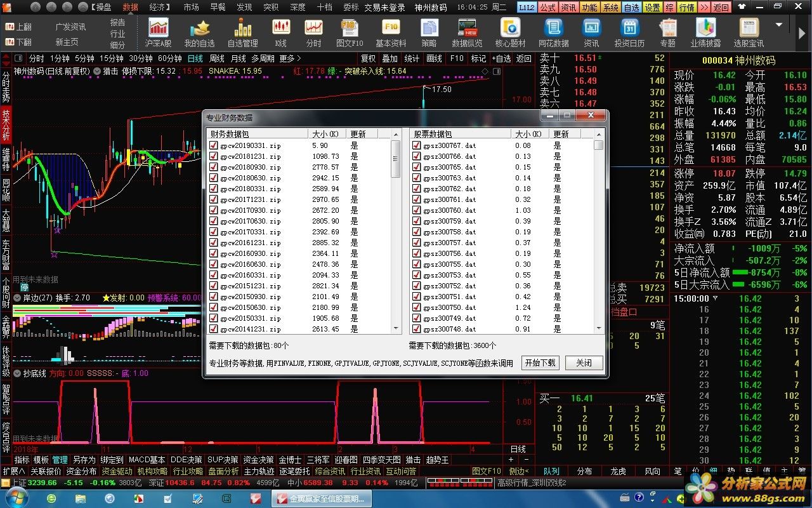
Task: Open the 沪深A股 toolbar icon
Action: 158,33
